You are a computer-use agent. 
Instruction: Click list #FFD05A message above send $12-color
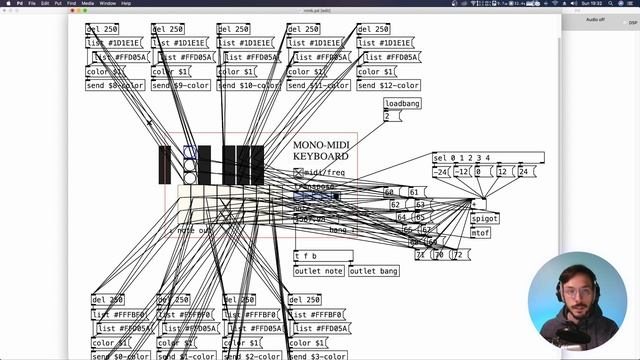coord(392,57)
